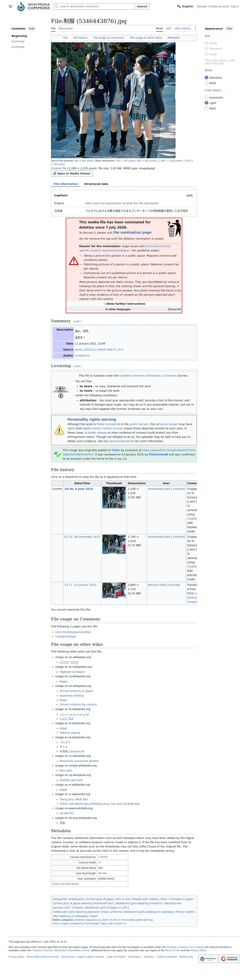The image size is (248, 980).
Task: Open the FlickreviewR user link
Action: coord(158,454)
